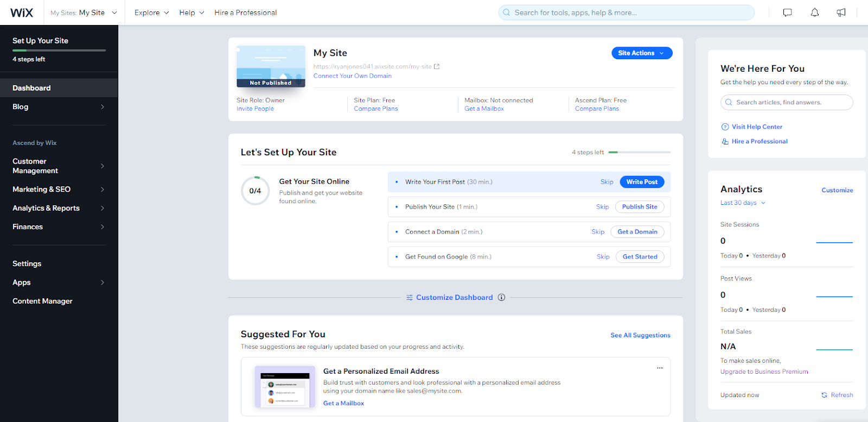Open the Help menu
868x422 pixels.
pos(192,12)
